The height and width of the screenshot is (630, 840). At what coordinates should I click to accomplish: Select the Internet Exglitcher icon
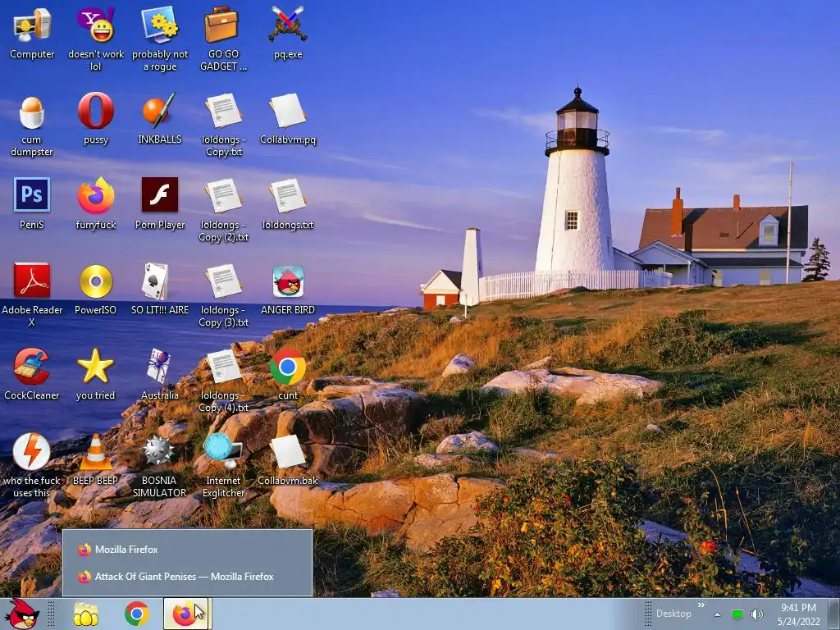223,465
